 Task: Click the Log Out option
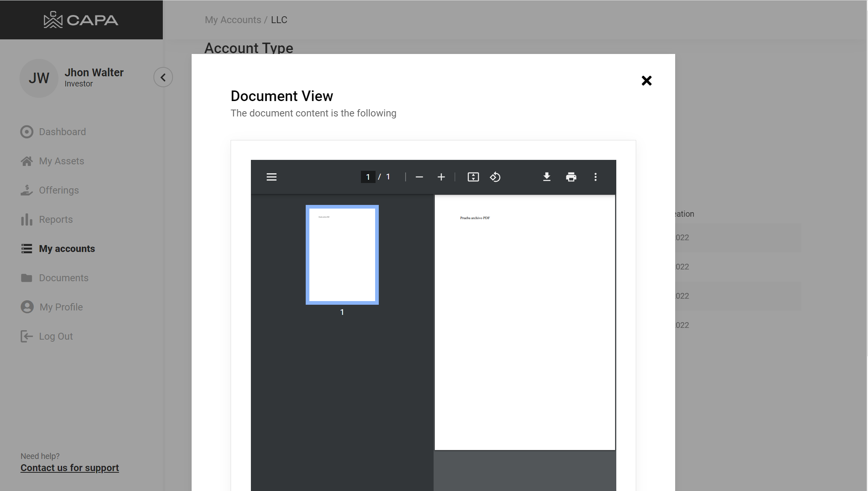(x=56, y=336)
